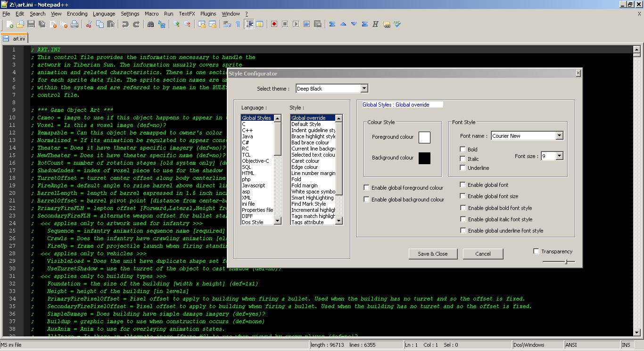Click the Start Recording macro icon
Image resolution: width=644 pixels, height=351 pixels.
[x=274, y=24]
